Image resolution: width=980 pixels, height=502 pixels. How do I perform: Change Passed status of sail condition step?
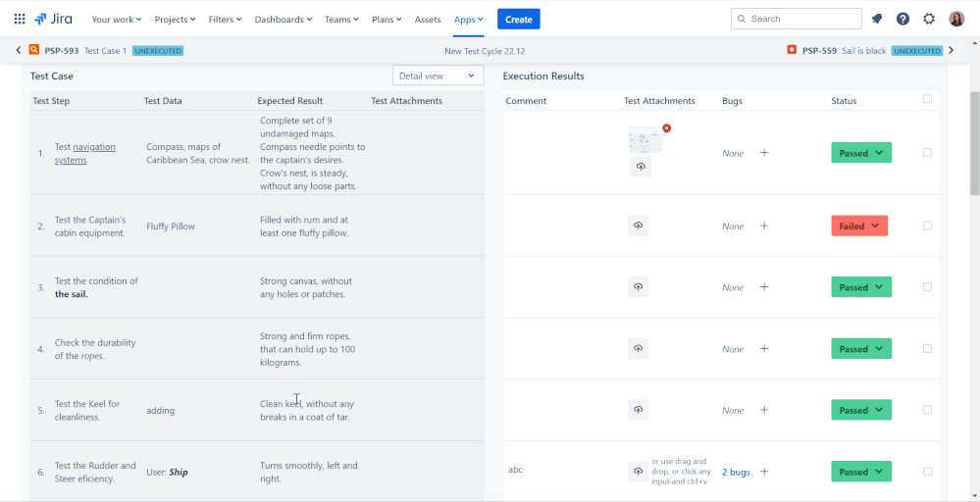point(861,287)
